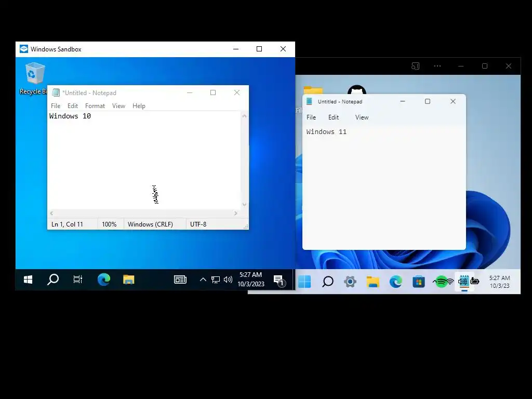The image size is (532, 399).
Task: Show hidden tray icons on Windows 10
Action: coord(203,280)
